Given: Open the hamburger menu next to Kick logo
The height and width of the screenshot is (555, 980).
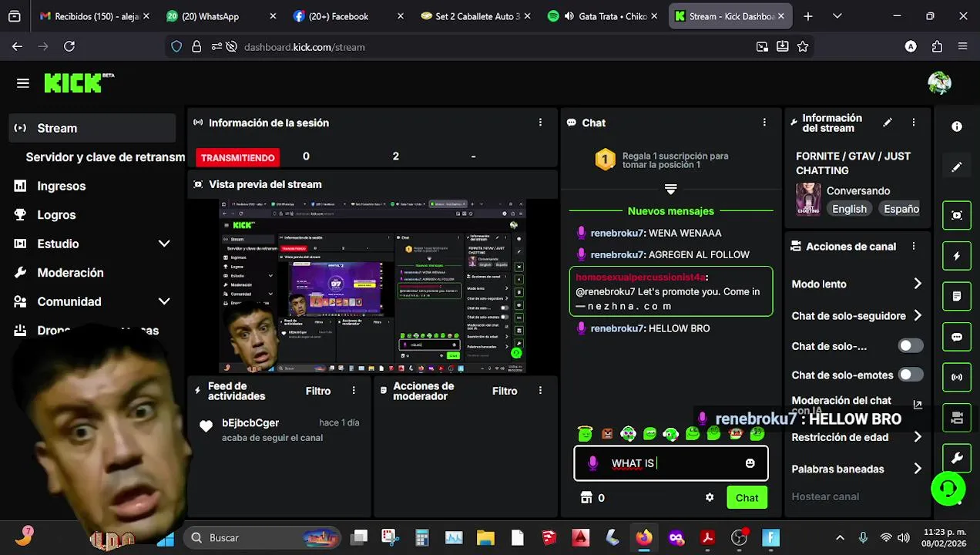Looking at the screenshot, I should point(23,83).
